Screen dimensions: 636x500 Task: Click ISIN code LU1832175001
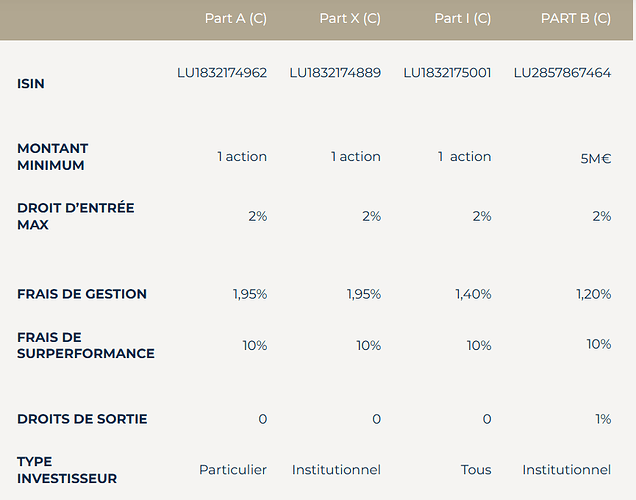(447, 73)
